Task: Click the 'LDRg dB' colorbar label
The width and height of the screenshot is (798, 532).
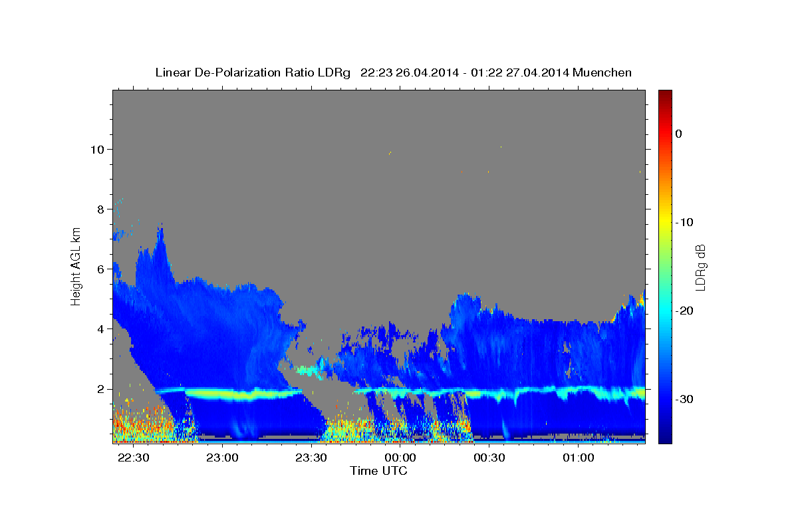Action: tap(700, 267)
